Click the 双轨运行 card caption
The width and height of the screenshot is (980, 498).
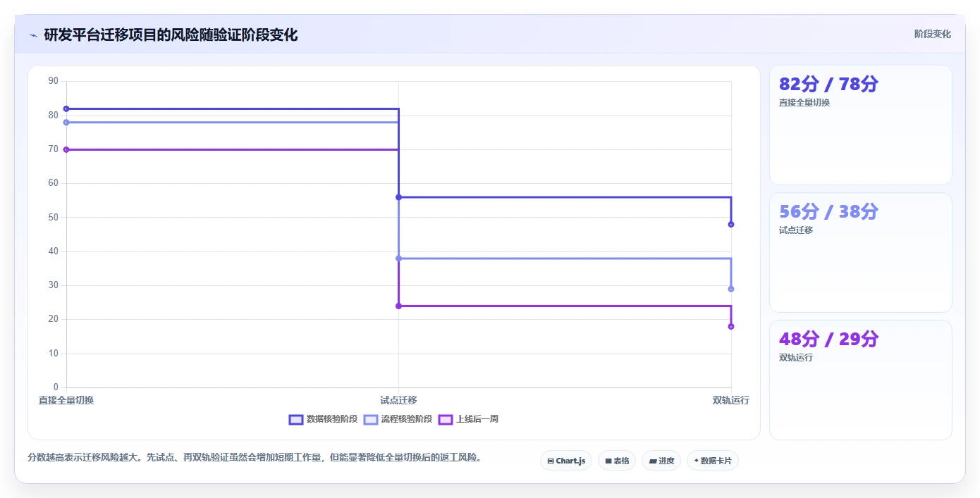(x=796, y=358)
